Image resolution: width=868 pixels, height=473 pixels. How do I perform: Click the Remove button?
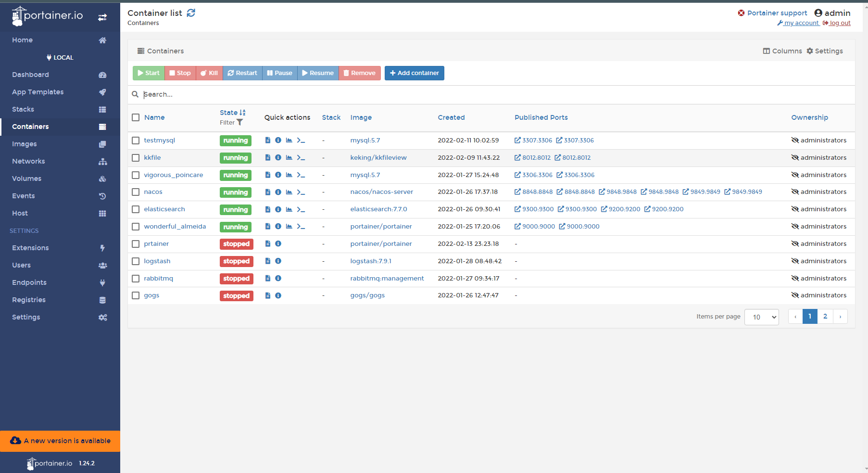coord(360,73)
